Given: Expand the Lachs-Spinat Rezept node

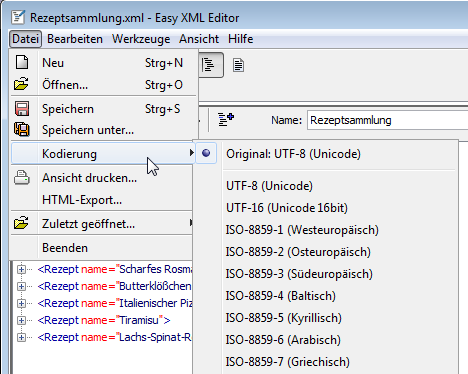Looking at the screenshot, I should 21,337.
